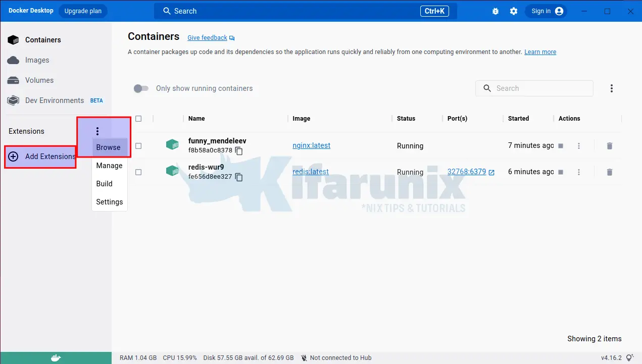Stop the funny_mendeleev container
This screenshot has width=642, height=364.
(x=561, y=146)
